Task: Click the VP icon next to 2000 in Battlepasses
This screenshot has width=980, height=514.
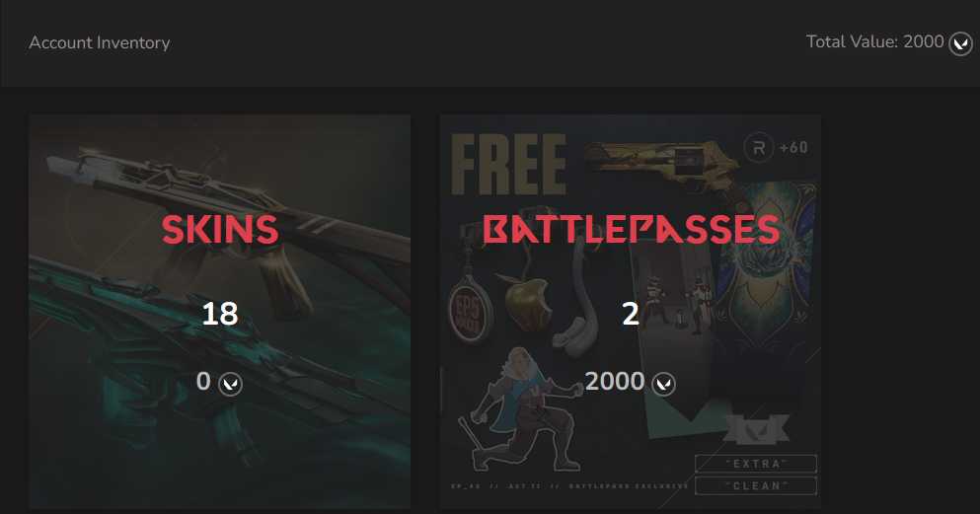Action: point(664,384)
